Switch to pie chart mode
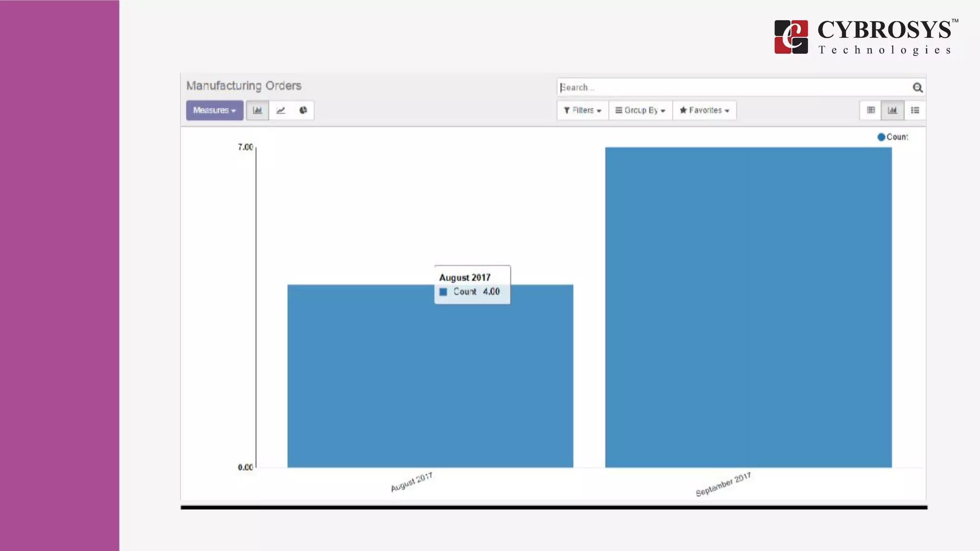The height and width of the screenshot is (551, 980). coord(303,110)
